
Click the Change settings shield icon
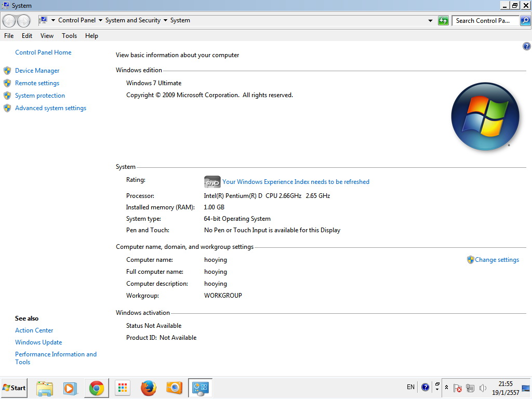pyautogui.click(x=470, y=260)
